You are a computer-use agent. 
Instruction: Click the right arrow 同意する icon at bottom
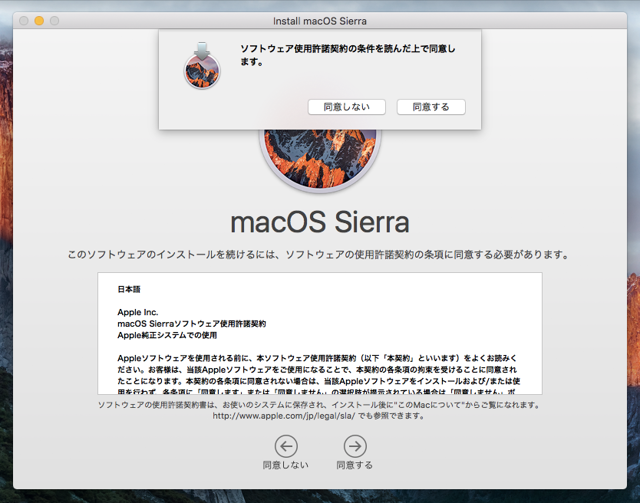click(355, 446)
